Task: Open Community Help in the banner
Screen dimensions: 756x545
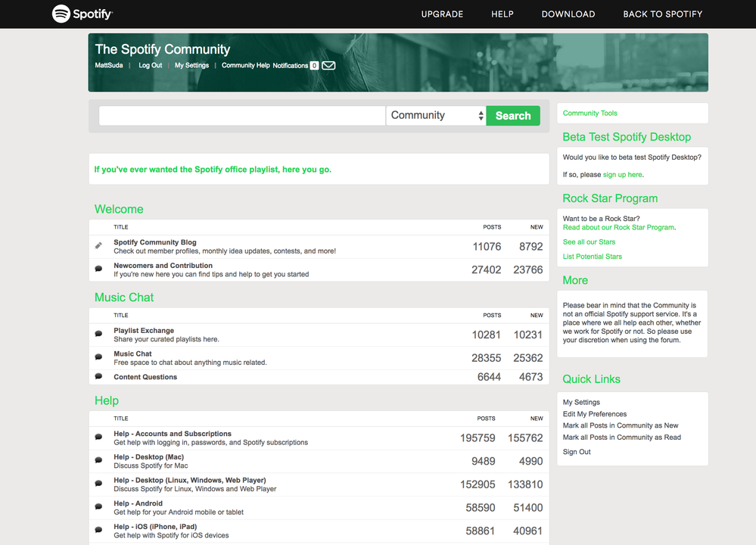Action: coord(246,65)
